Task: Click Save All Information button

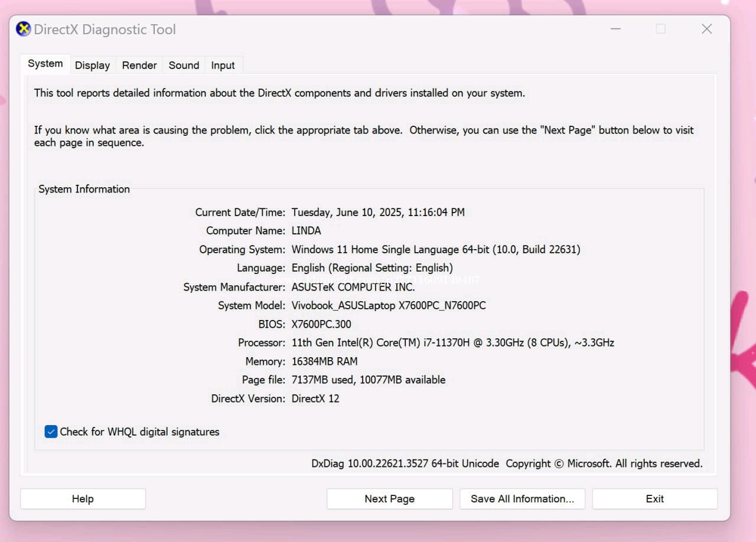Action: 522,499
